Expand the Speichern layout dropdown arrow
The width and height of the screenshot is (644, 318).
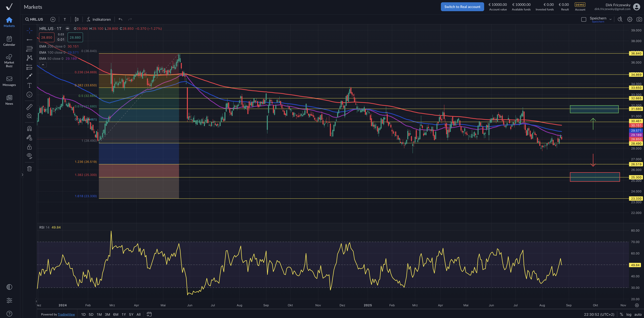pyautogui.click(x=610, y=19)
